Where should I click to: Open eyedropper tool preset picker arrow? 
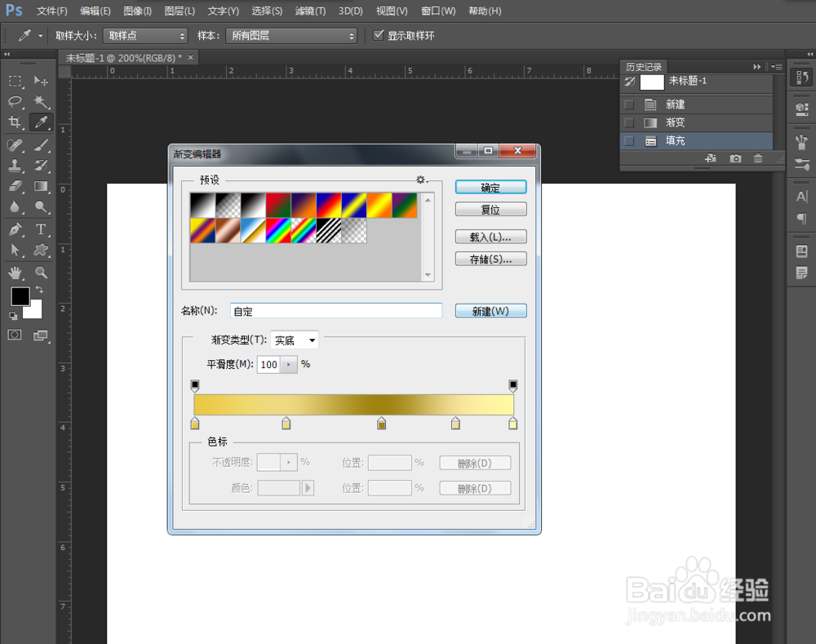(40, 36)
